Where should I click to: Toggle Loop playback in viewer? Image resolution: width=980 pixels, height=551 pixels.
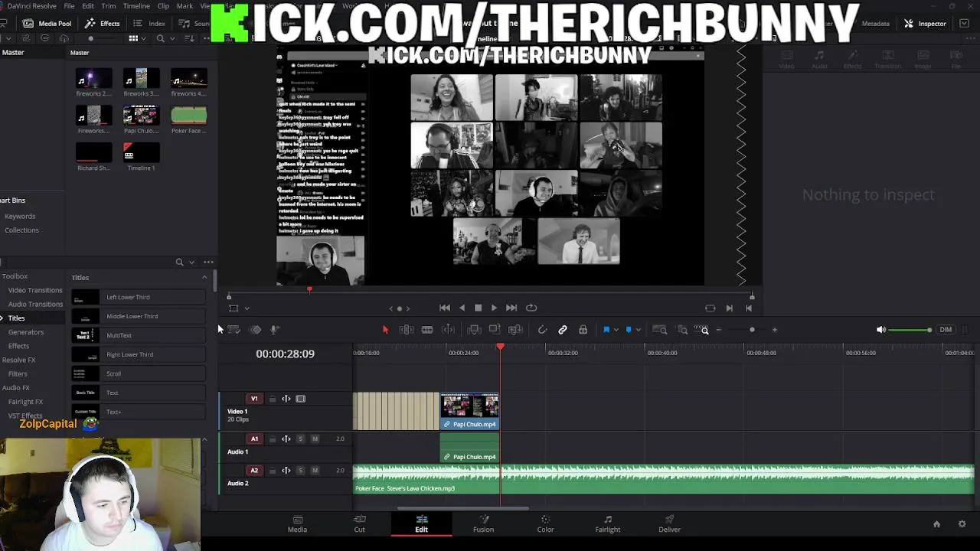click(x=531, y=308)
